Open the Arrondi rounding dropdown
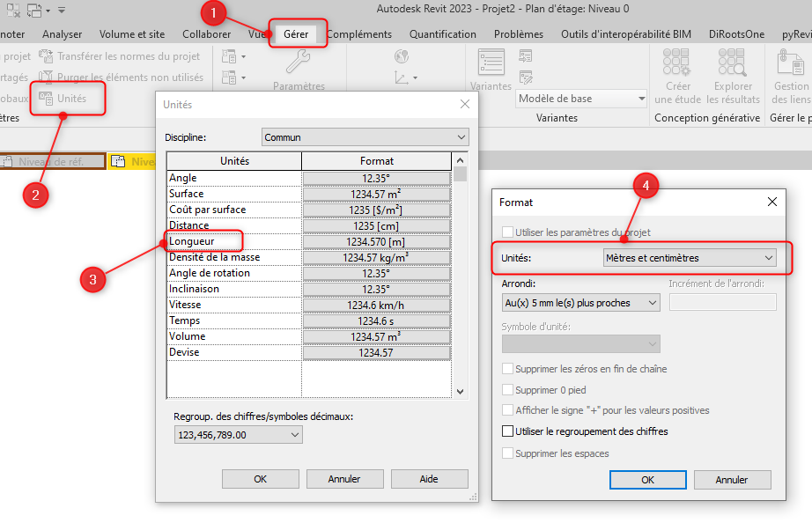Image resolution: width=812 pixels, height=523 pixels. tap(580, 303)
